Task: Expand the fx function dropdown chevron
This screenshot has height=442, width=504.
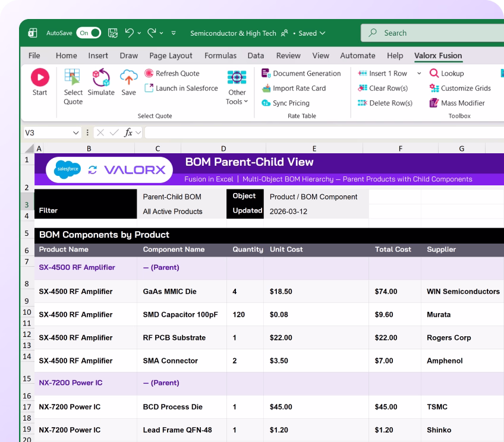Action: tap(138, 132)
